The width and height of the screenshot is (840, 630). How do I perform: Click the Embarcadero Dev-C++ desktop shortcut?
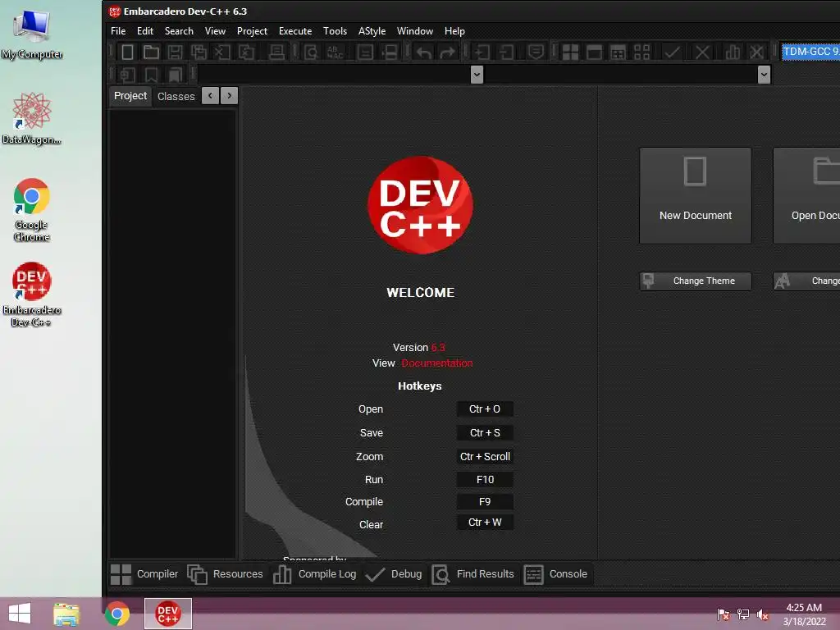[x=32, y=294]
